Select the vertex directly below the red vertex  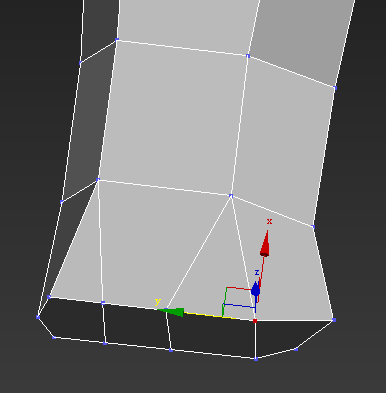tap(256, 359)
